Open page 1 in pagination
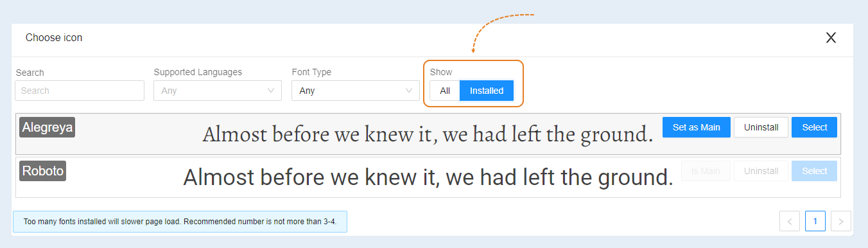Image resolution: width=868 pixels, height=248 pixels. [x=815, y=221]
